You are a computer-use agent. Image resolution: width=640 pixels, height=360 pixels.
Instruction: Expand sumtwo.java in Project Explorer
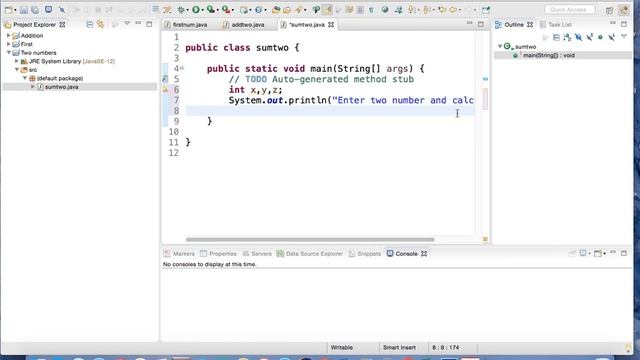click(33, 87)
